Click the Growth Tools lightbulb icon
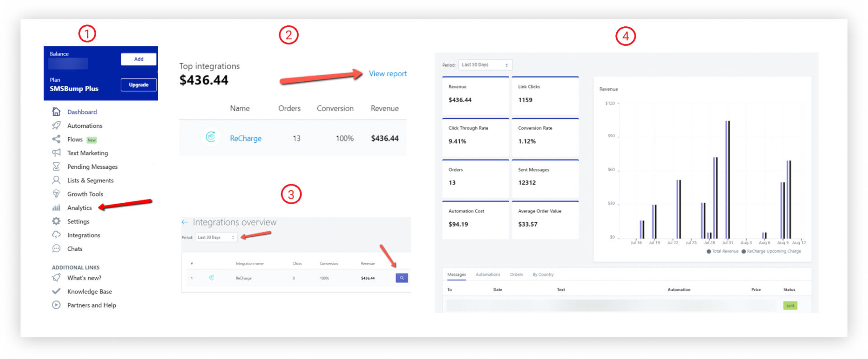The width and height of the screenshot is (868, 359). pyautogui.click(x=56, y=194)
